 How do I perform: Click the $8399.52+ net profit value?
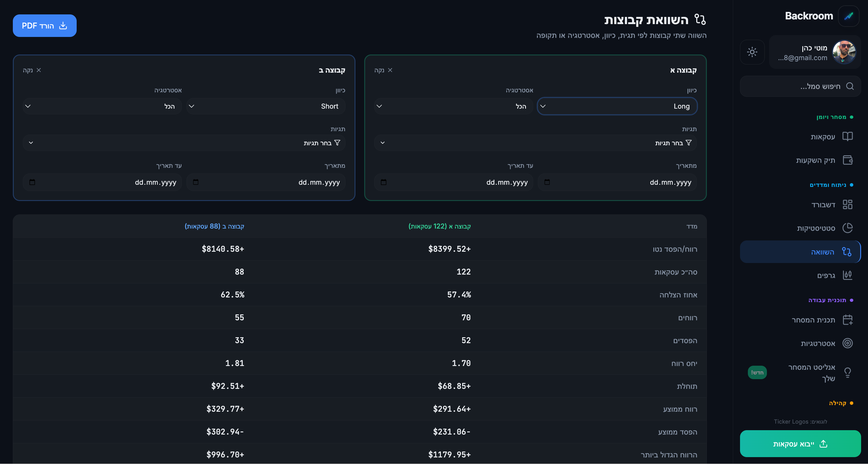coord(450,249)
